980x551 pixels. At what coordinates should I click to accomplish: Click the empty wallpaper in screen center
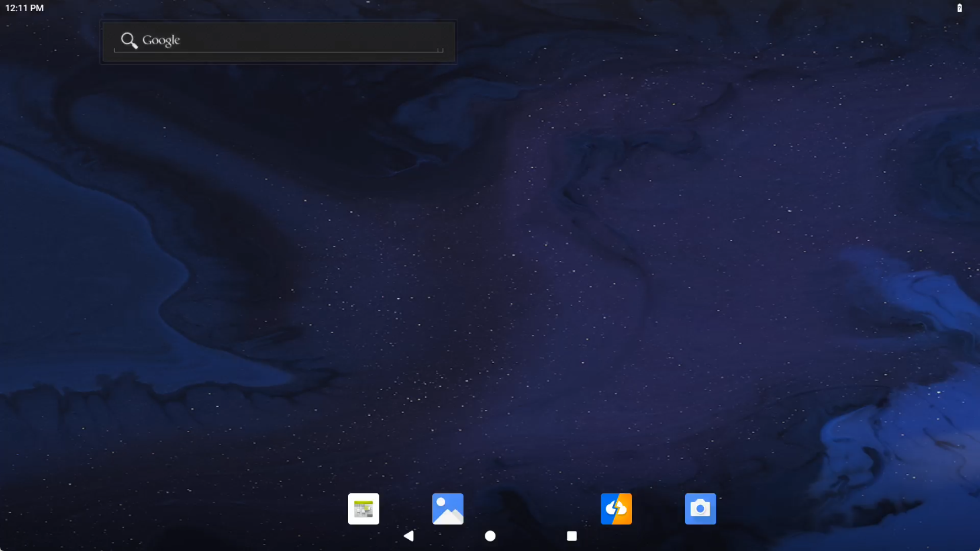click(490, 275)
